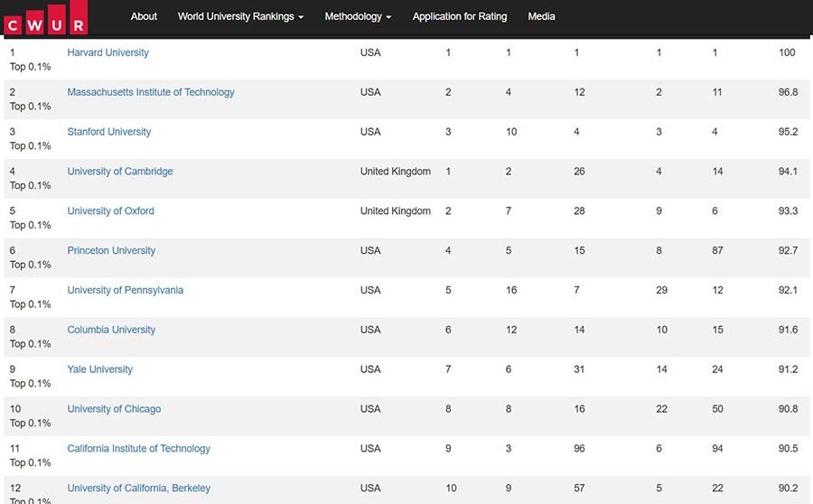Open Columbia University link

pyautogui.click(x=111, y=331)
